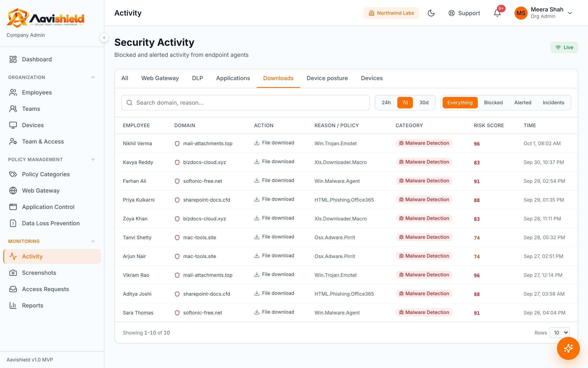The width and height of the screenshot is (588, 368).
Task: Toggle dark mode with the moon icon
Action: click(431, 13)
